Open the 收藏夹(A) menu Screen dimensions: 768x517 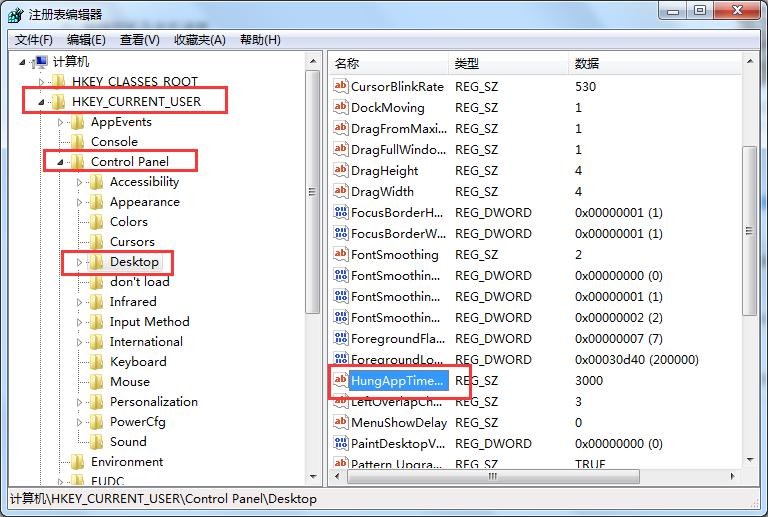tap(200, 40)
